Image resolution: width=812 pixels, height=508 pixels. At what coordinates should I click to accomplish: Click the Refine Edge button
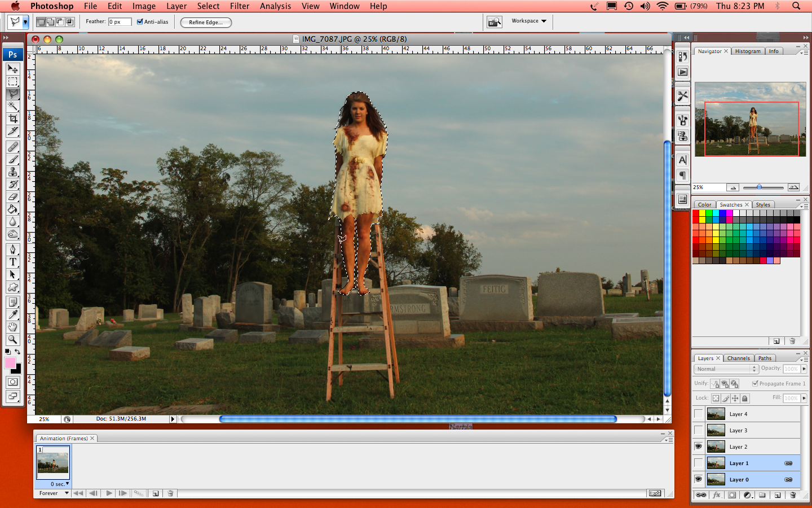click(206, 23)
